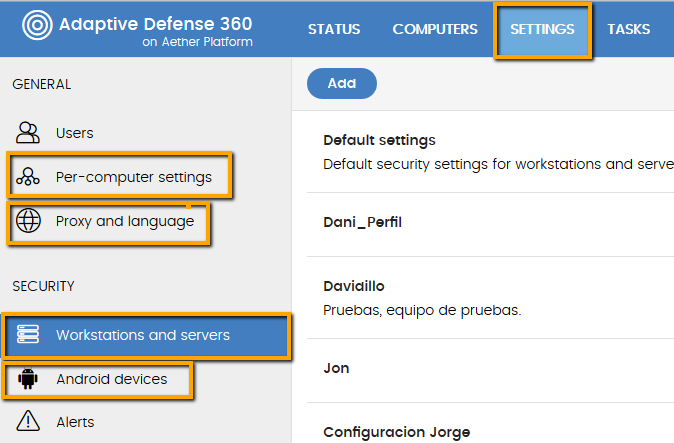Select Per-computer settings menu label
Viewport: 674px width, 443px height.
134,177
